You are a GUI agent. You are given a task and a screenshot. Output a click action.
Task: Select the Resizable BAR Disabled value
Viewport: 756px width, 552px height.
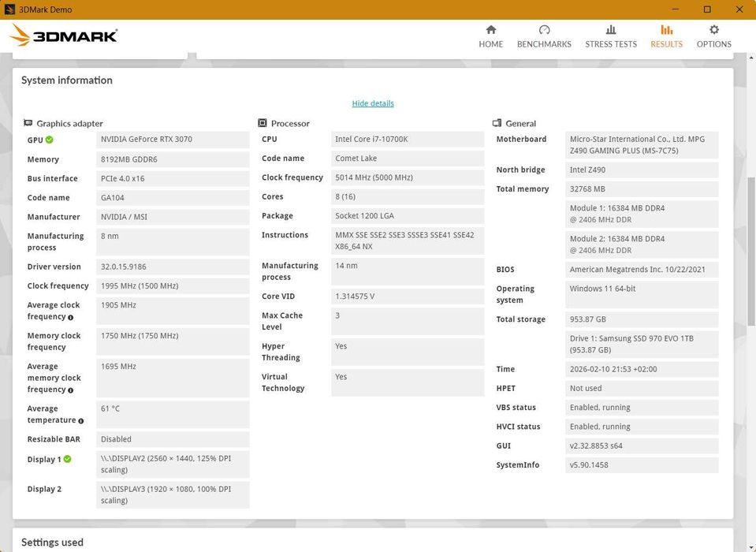[x=173, y=439]
